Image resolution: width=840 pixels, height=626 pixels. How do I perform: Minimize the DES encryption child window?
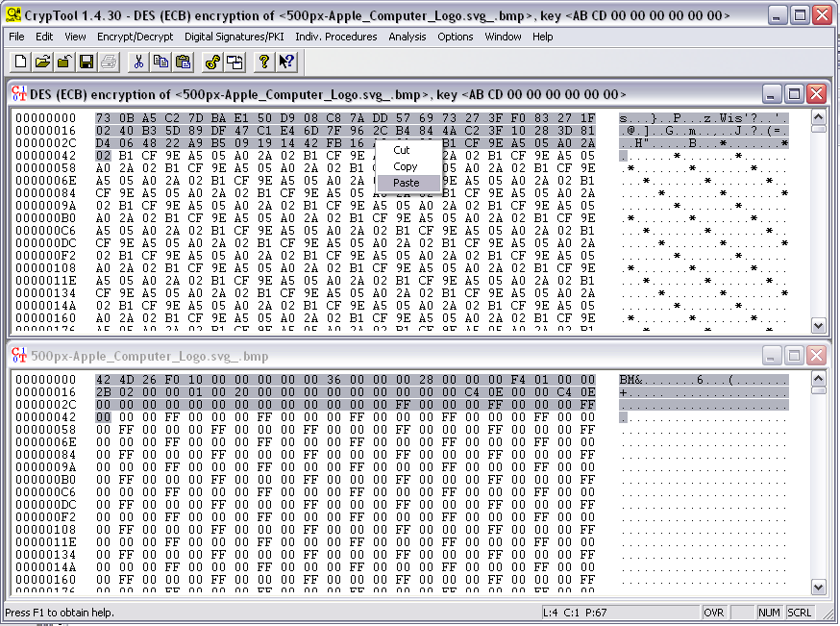pos(771,94)
